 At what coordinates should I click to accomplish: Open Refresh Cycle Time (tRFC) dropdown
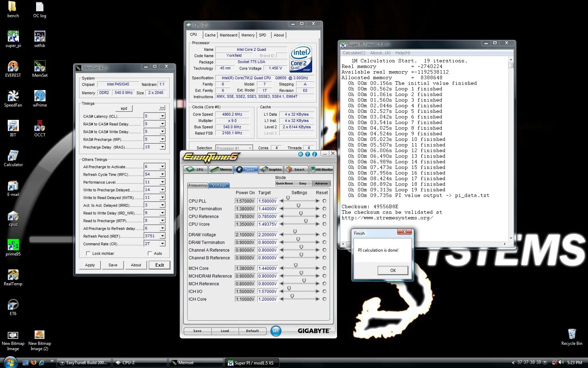click(x=162, y=174)
